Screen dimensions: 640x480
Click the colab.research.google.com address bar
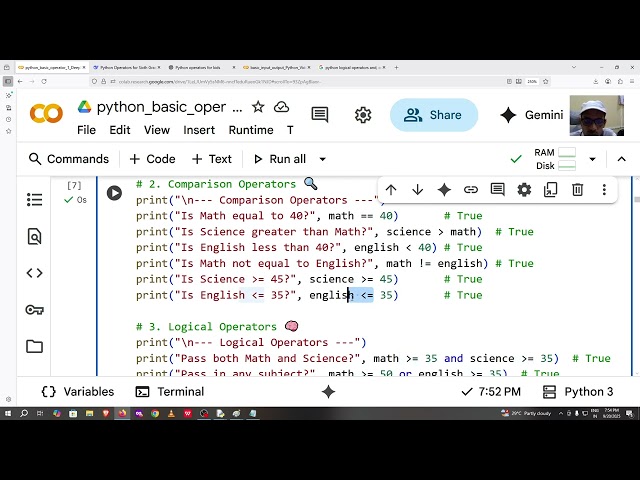(x=298, y=82)
